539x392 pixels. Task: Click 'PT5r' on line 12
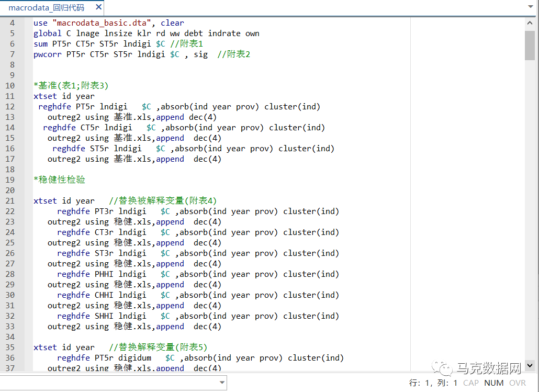click(x=85, y=107)
